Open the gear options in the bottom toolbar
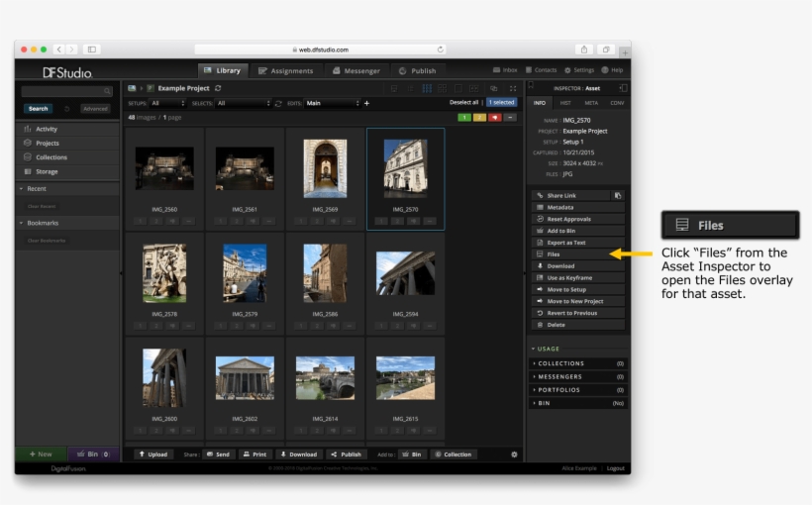Image resolution: width=812 pixels, height=505 pixels. (514, 454)
